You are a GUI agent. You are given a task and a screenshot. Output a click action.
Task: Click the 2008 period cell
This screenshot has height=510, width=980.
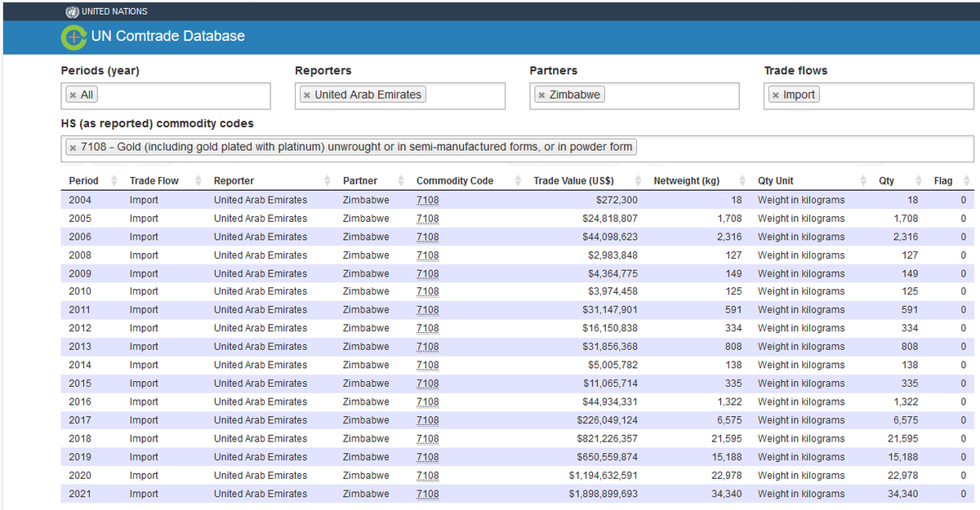pos(80,255)
